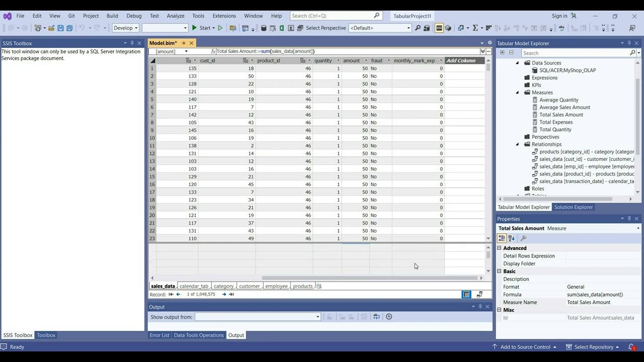Click the Tabular Model Explorer search field
This screenshot has width=644, height=362.
click(x=576, y=53)
